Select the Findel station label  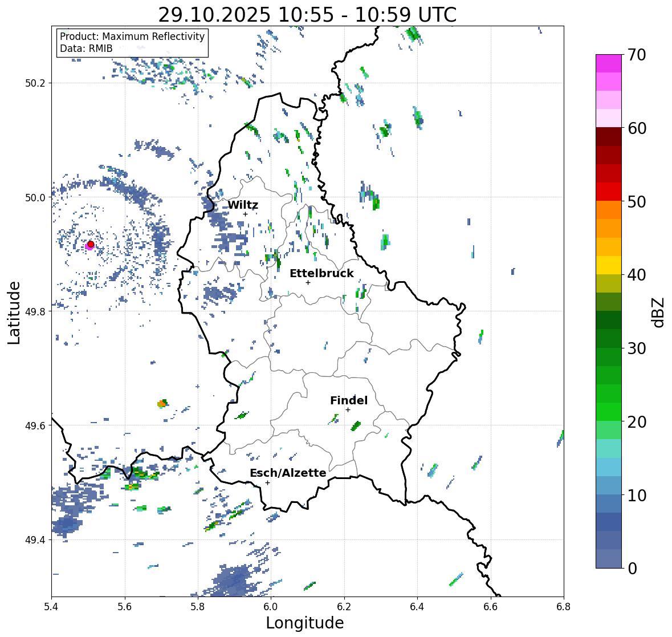pyautogui.click(x=349, y=400)
